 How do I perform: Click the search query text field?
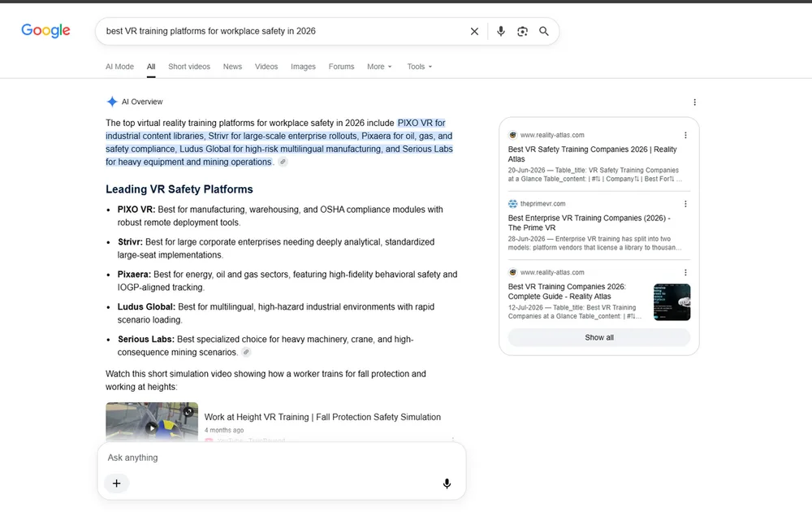(285, 31)
